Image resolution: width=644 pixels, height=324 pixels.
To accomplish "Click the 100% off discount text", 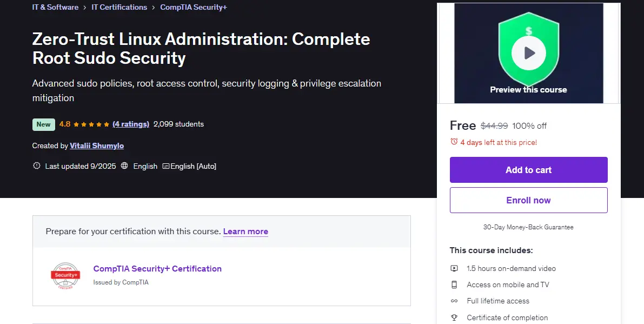I will (x=529, y=125).
